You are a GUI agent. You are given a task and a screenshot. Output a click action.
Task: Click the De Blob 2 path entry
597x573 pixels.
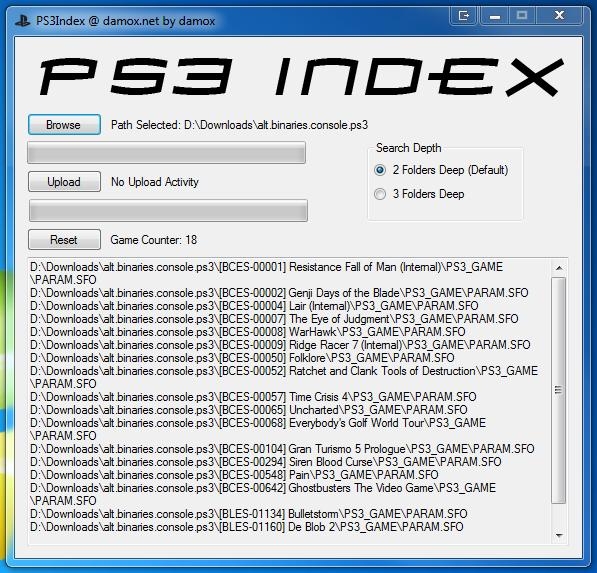tap(247, 527)
